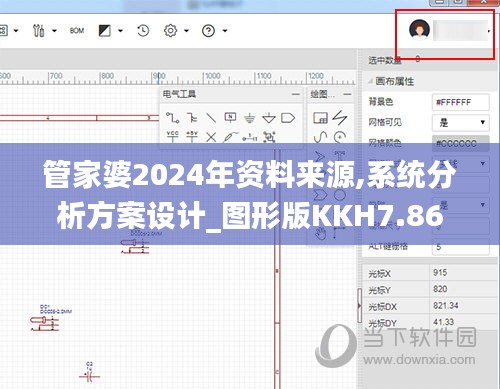Viewport: 500px width, 389px height.
Task: Open the settings gear icon
Action: pos(170,31)
